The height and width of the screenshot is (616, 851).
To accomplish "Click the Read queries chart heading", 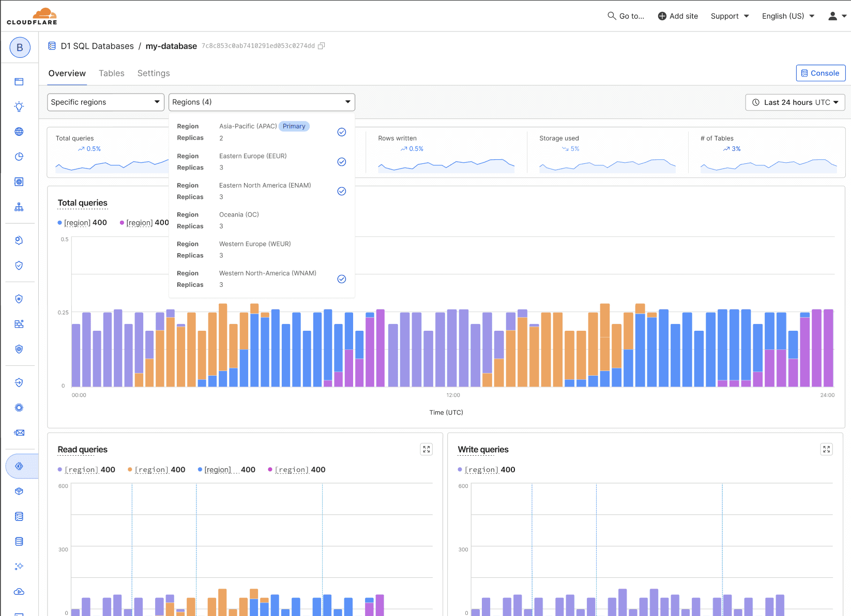I will (x=83, y=450).
